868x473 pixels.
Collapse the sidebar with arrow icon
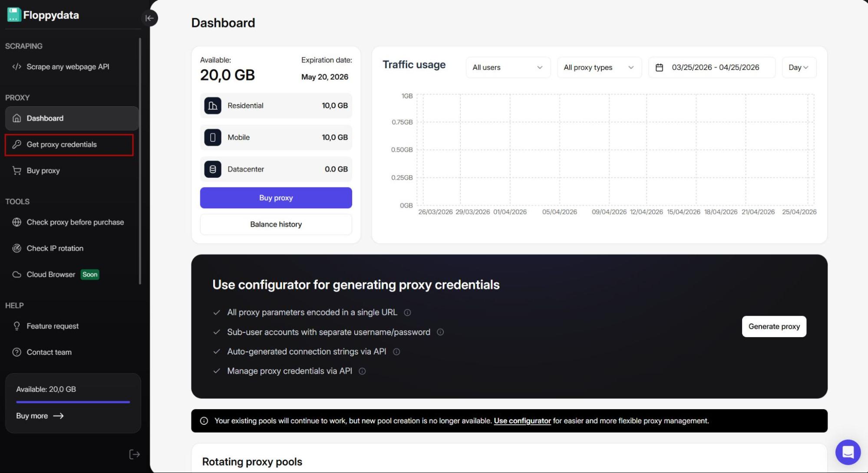pyautogui.click(x=149, y=18)
